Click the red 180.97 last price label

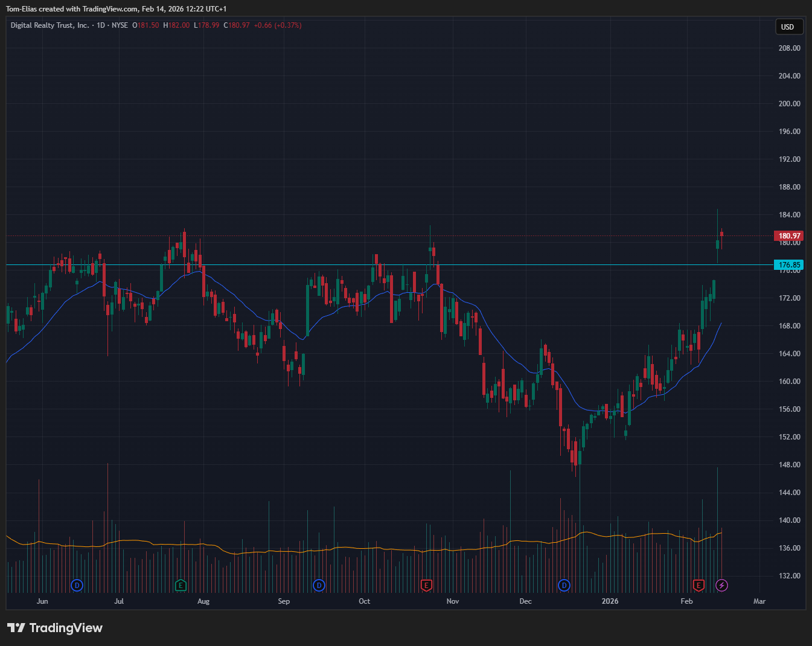(788, 236)
